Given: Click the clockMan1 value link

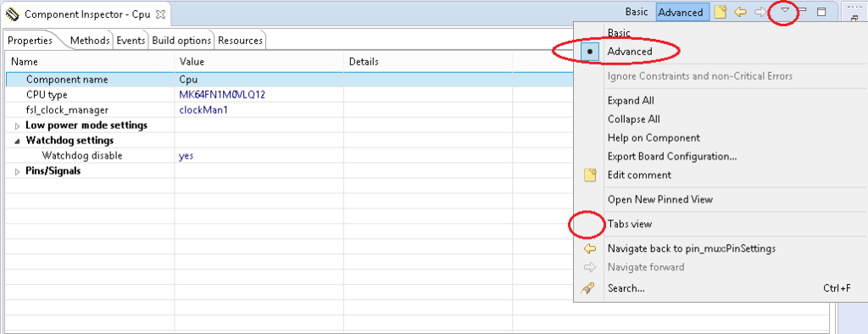Looking at the screenshot, I should click(203, 109).
